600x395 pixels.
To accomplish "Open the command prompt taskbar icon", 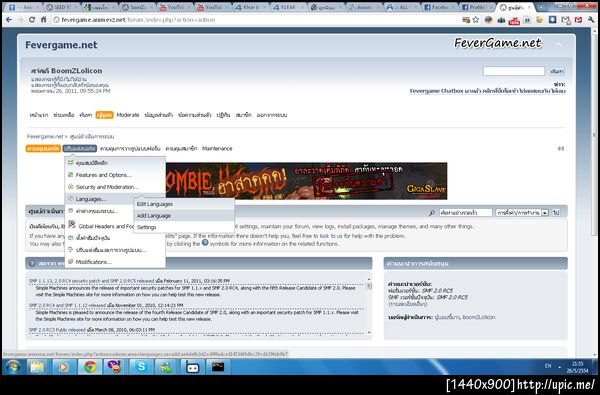I will coord(218,367).
